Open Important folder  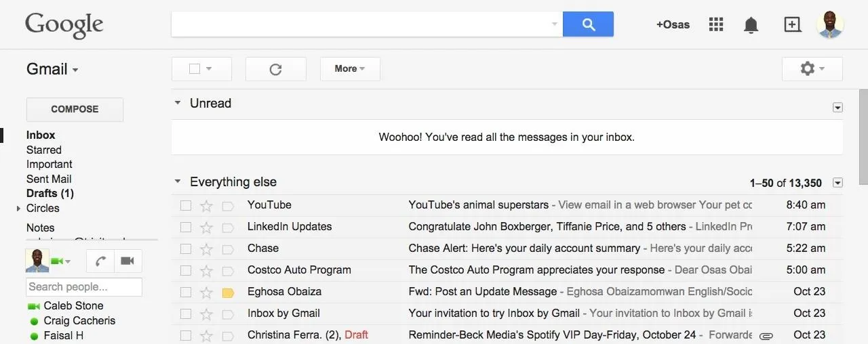click(50, 165)
